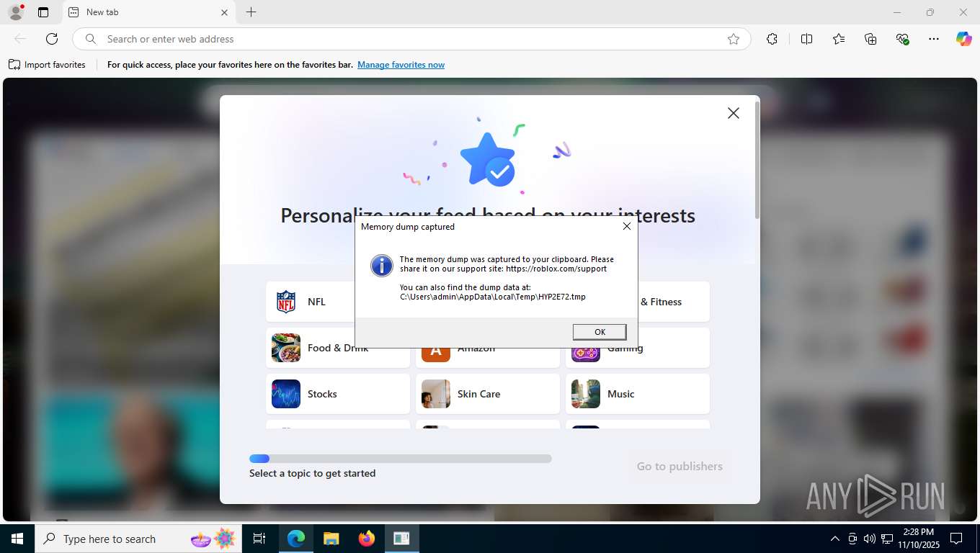Click the taskbar search box
The height and width of the screenshot is (553, 980).
(x=138, y=539)
